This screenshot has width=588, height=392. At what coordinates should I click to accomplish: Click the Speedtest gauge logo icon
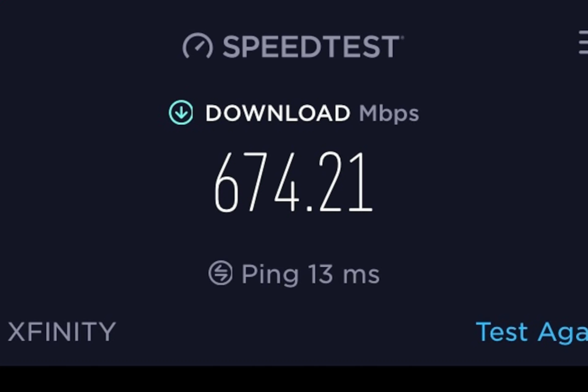[x=198, y=45]
